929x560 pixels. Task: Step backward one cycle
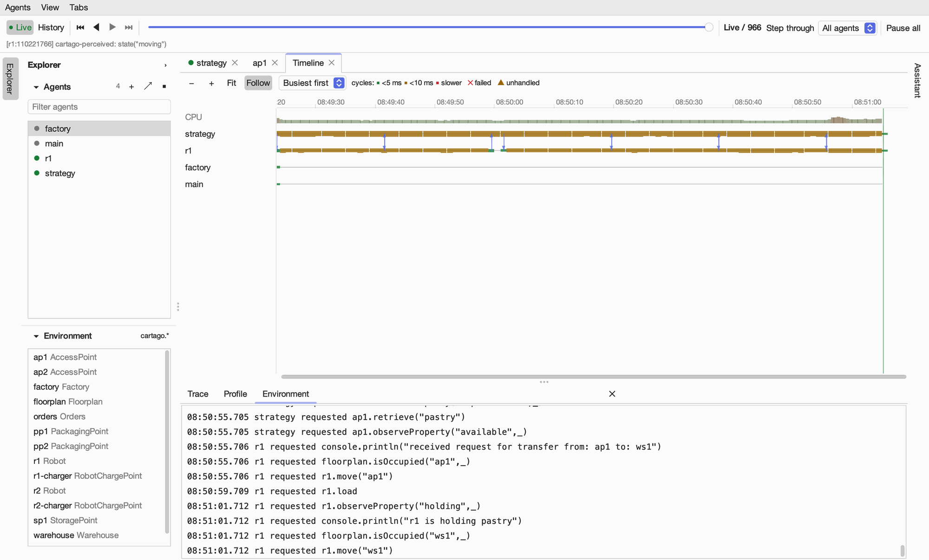97,27
